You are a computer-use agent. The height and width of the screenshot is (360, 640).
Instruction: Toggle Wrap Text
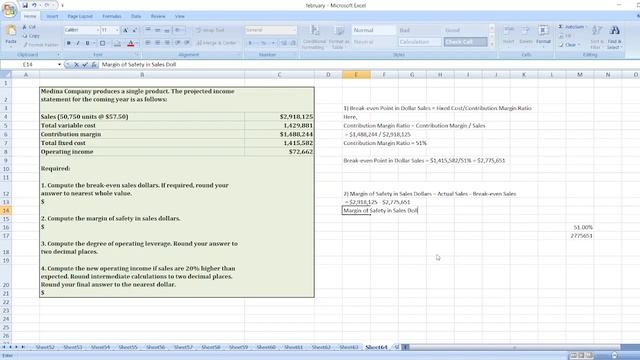[210, 30]
